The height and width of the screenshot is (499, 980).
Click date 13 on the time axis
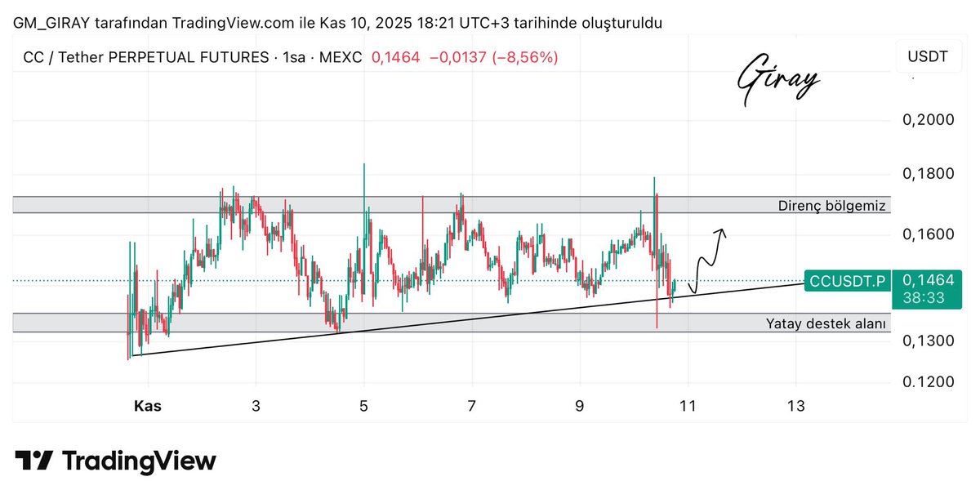point(796,406)
